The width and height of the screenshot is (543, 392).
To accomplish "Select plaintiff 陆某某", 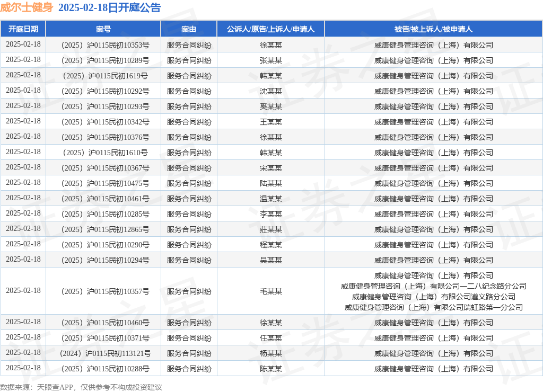I will click(x=271, y=183).
